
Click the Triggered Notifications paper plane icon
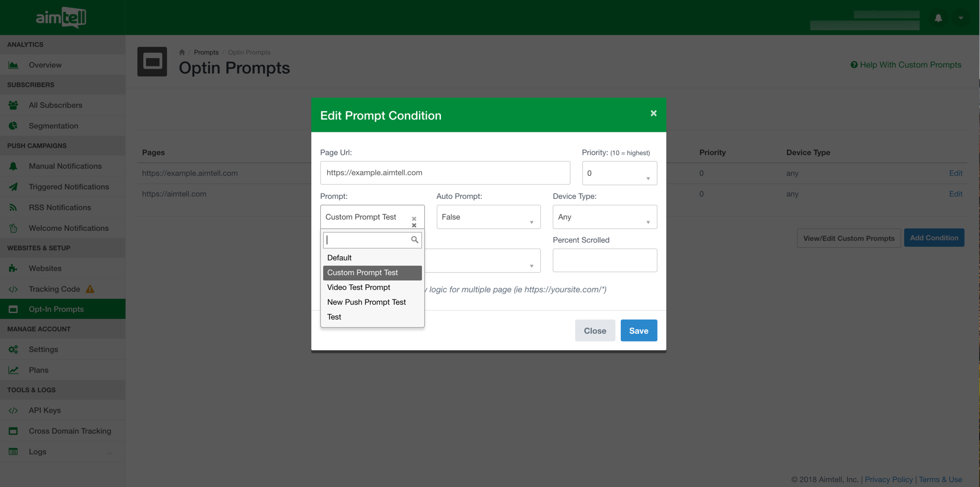13,187
